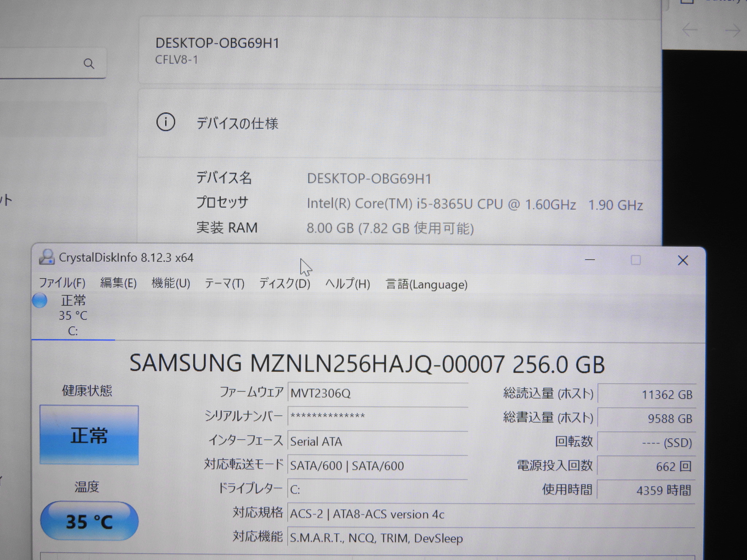
Task: Select the blue status circle for drive C:
Action: 39,301
